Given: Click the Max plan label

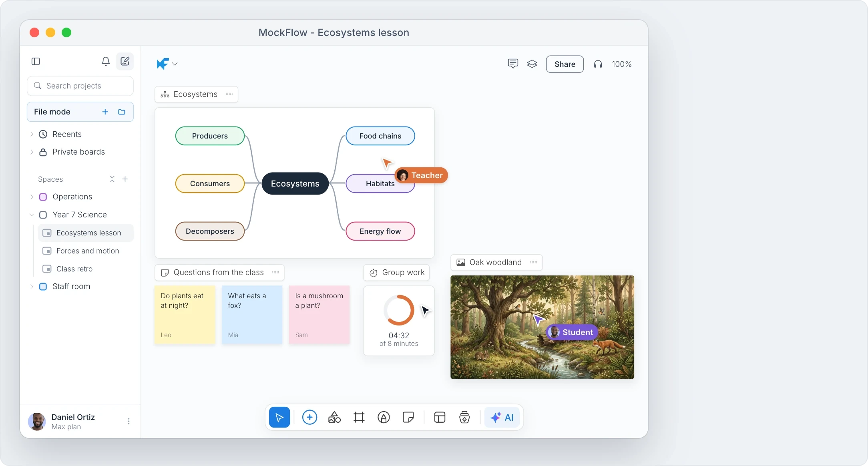Looking at the screenshot, I should (x=66, y=427).
